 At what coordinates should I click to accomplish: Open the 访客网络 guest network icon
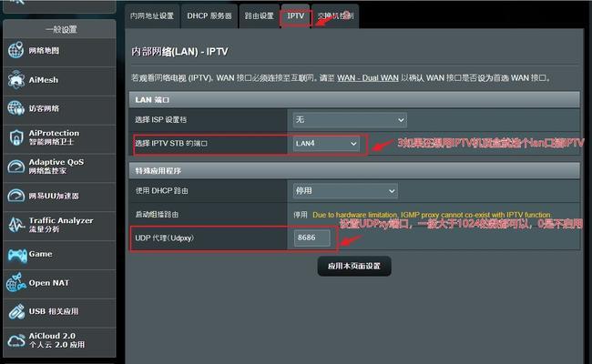point(15,108)
